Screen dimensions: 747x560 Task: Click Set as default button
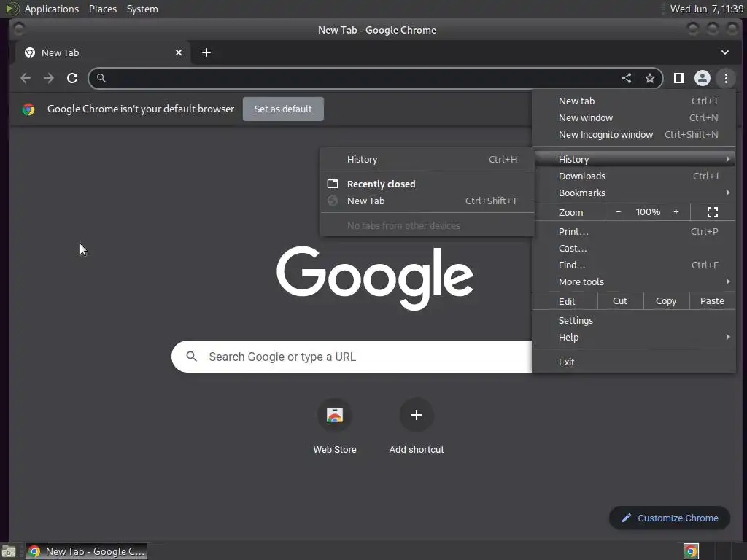coord(283,109)
